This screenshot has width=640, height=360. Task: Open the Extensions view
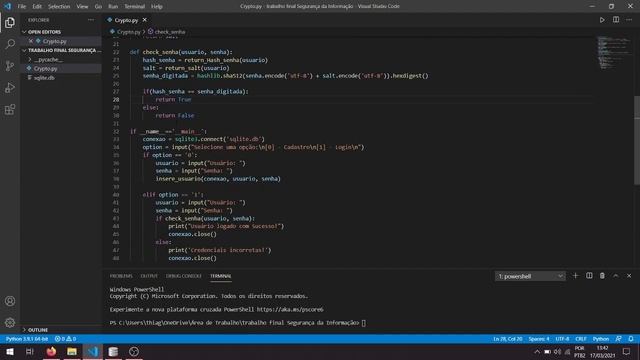[x=10, y=109]
